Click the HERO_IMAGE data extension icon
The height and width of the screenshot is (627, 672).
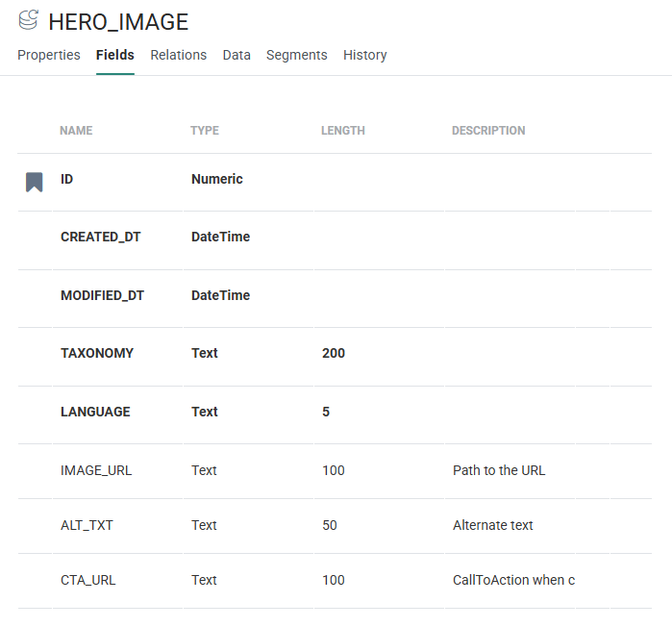pyautogui.click(x=29, y=20)
